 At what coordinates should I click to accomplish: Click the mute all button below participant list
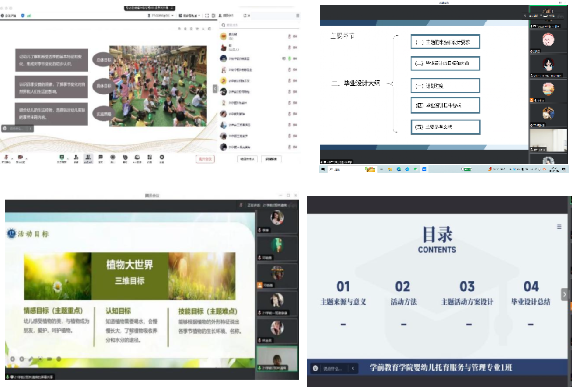pyautogui.click(x=247, y=159)
